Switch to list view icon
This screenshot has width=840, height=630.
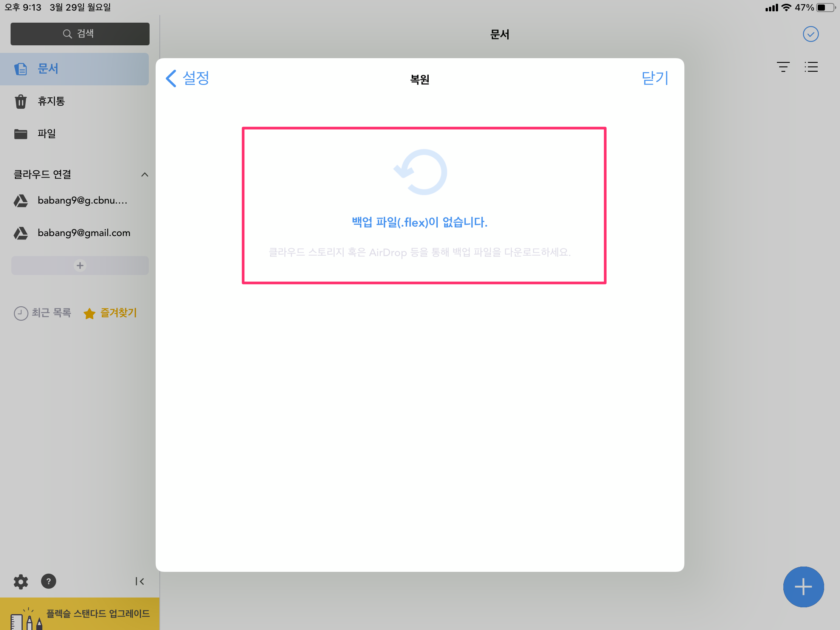811,67
